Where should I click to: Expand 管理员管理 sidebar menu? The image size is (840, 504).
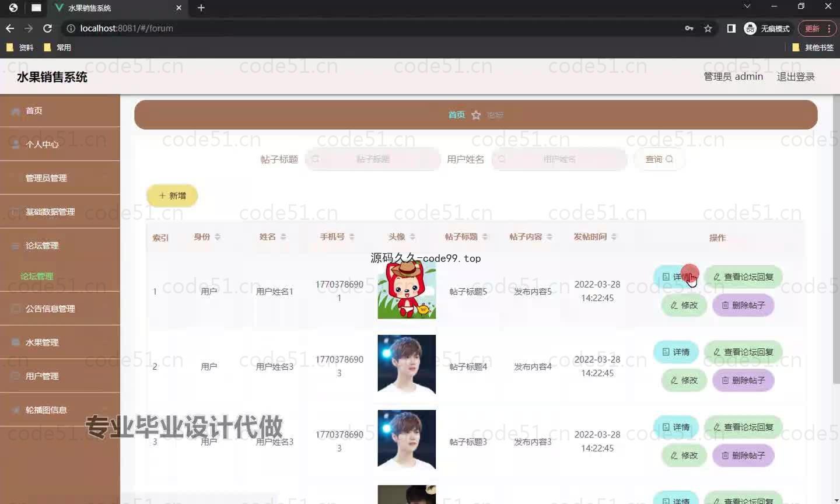click(60, 178)
